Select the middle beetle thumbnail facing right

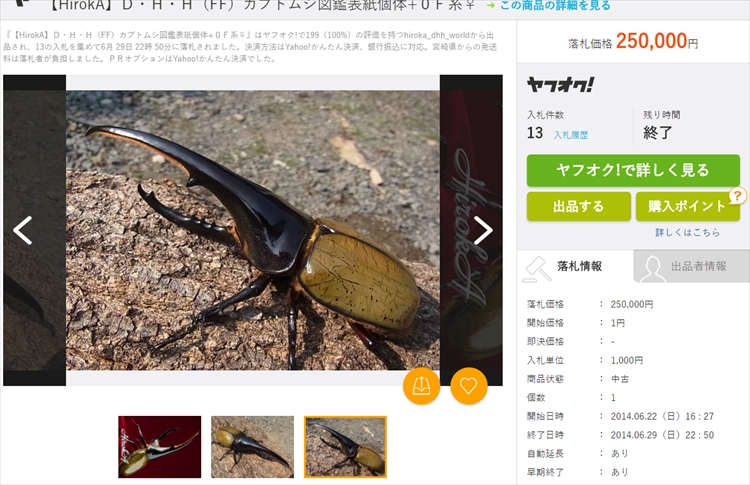pos(253,447)
